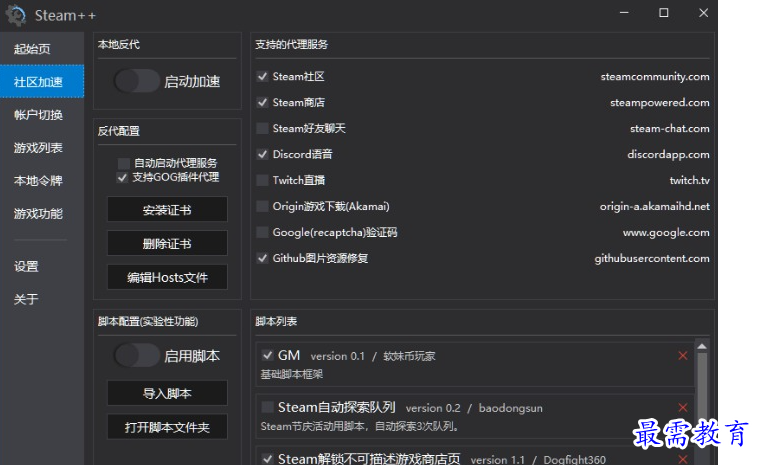The height and width of the screenshot is (465, 757).
Task: Click the discordapp.com domain text
Action: [668, 155]
